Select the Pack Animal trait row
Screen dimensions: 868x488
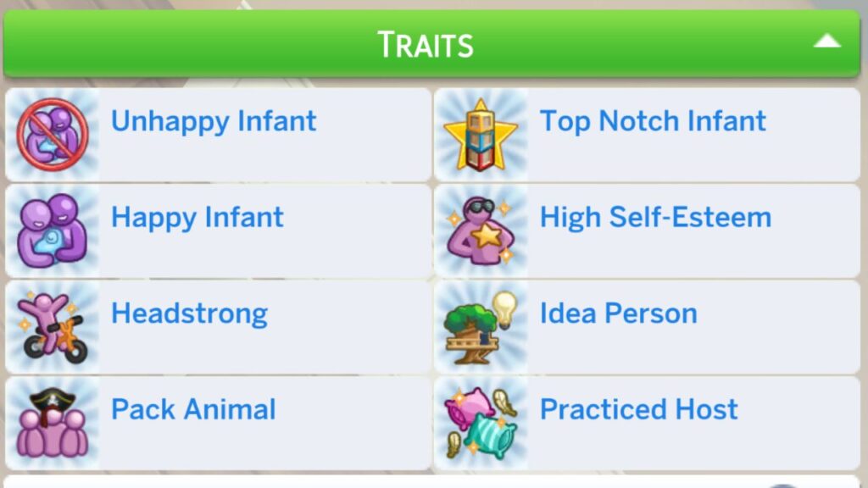(192, 409)
